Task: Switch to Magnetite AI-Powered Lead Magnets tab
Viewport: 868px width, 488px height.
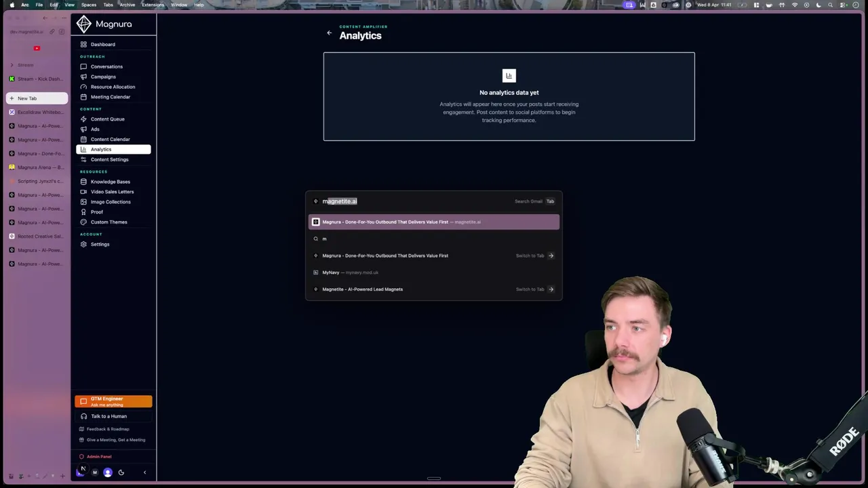Action: click(434, 289)
